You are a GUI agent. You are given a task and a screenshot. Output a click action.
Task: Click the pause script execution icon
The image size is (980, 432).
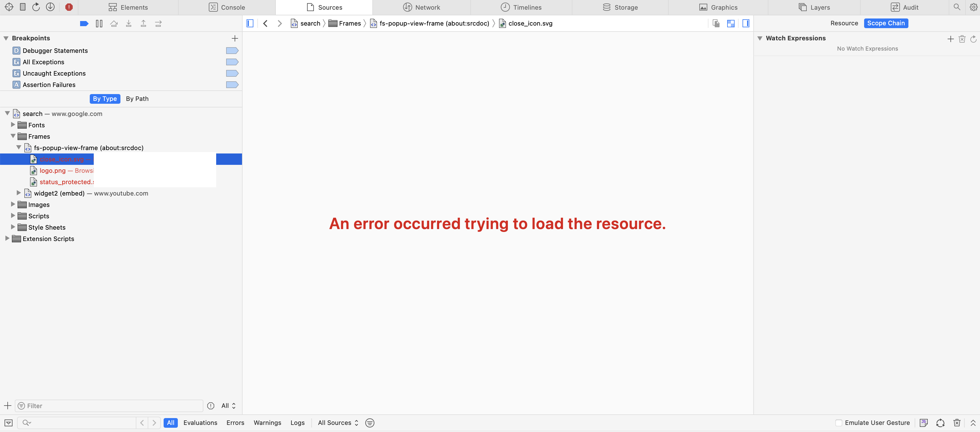(99, 24)
